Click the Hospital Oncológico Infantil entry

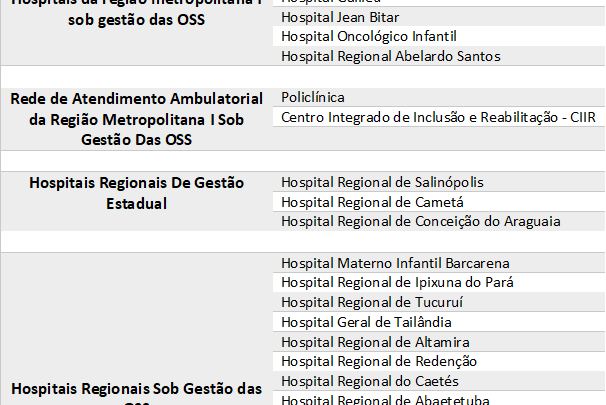[x=369, y=37]
